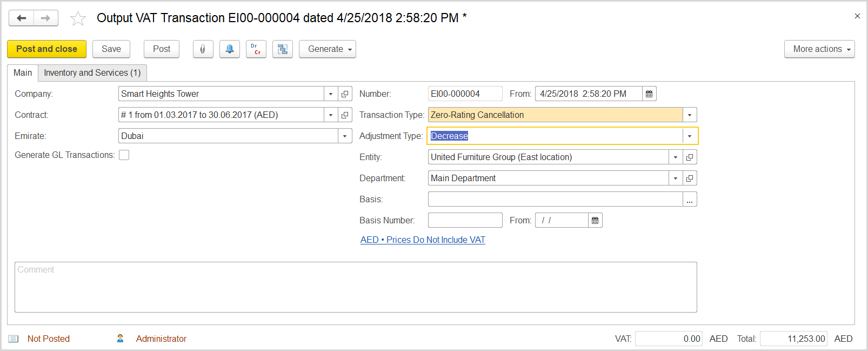Image resolution: width=868 pixels, height=351 pixels.
Task: Open calendar for Basis Number date
Action: tap(595, 220)
